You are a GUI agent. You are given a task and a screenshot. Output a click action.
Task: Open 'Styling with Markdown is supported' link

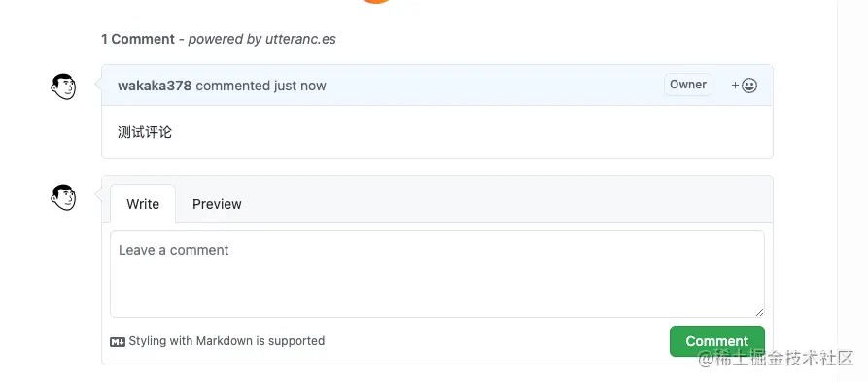tap(226, 341)
